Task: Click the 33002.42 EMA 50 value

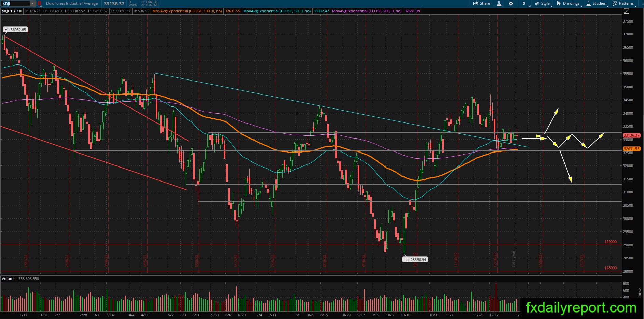Action: click(x=321, y=11)
